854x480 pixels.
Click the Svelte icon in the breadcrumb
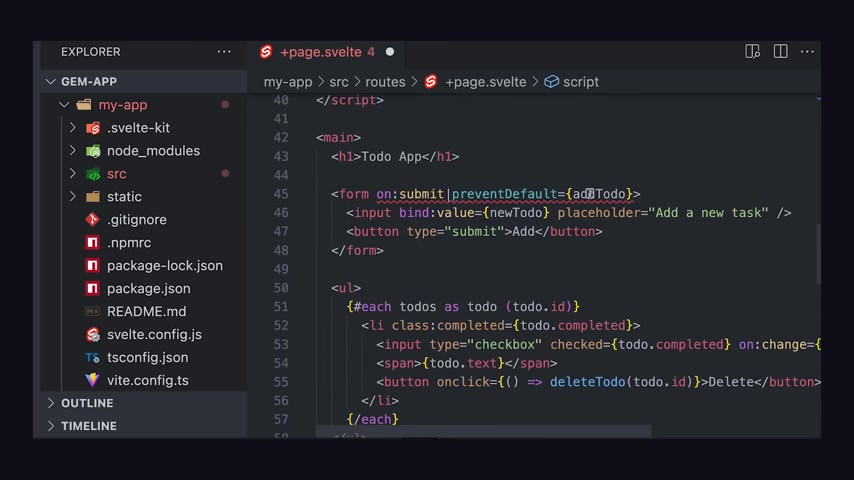431,82
